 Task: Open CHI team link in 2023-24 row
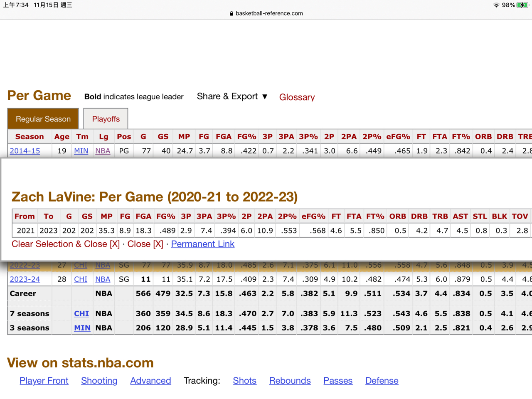pos(81,279)
